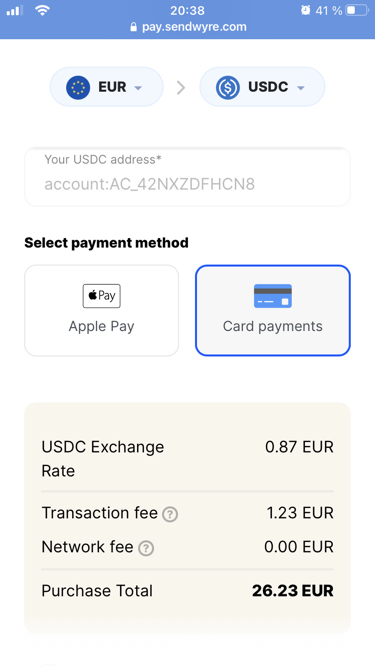The width and height of the screenshot is (375, 667).
Task: Select the Apple Pay payment method
Action: tap(102, 311)
